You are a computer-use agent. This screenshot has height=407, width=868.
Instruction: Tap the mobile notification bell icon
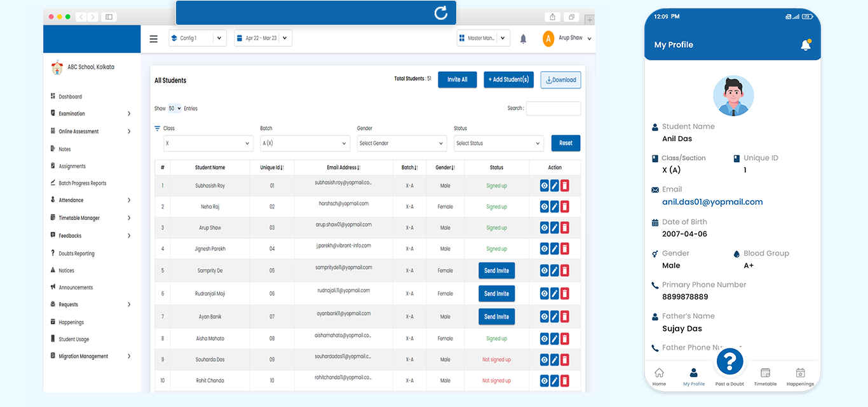click(805, 45)
